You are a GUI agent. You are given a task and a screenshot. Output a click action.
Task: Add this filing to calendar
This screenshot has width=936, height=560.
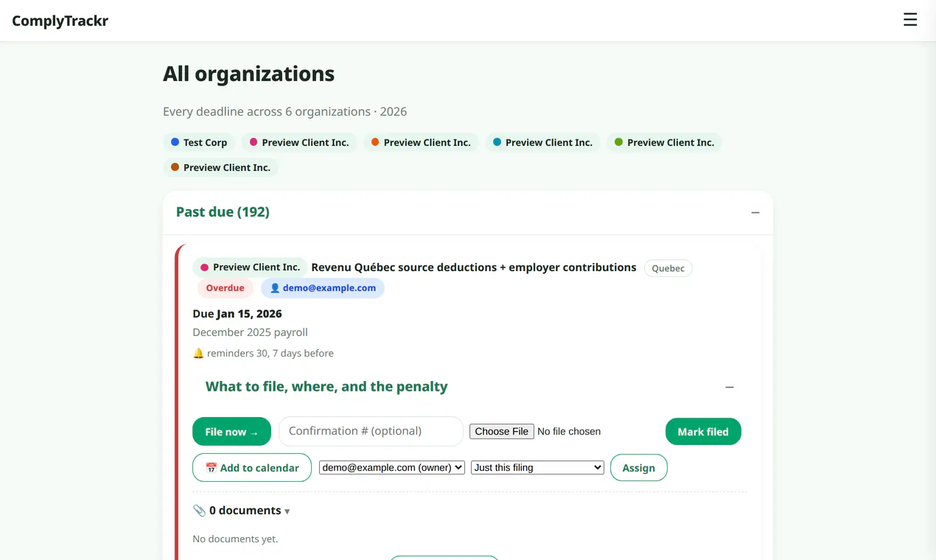pyautogui.click(x=252, y=468)
